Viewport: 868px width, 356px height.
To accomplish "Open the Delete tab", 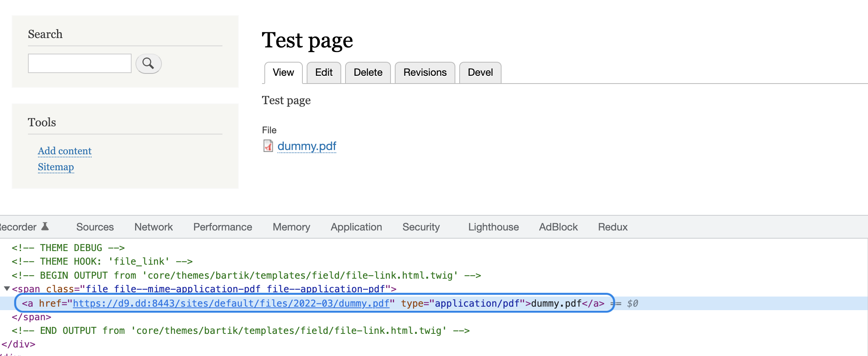I will 368,73.
